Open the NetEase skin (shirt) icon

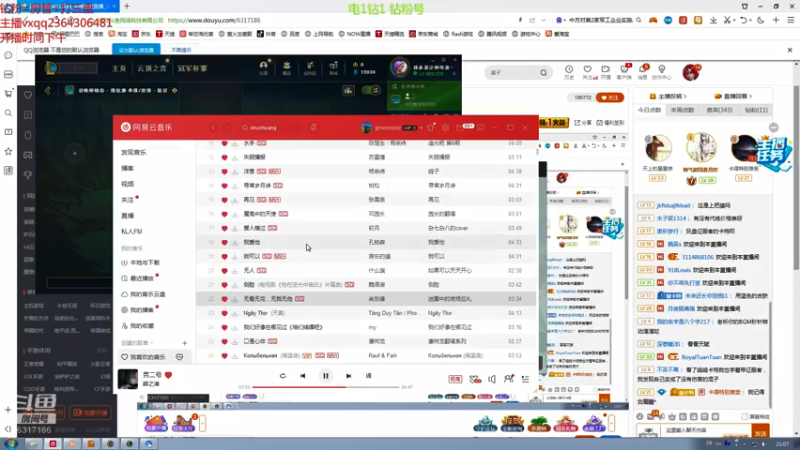431,128
